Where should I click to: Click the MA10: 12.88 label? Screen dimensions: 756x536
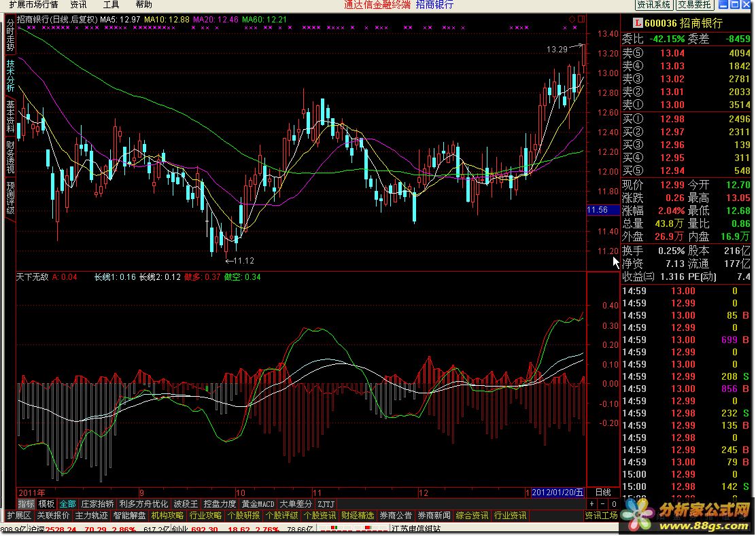167,20
